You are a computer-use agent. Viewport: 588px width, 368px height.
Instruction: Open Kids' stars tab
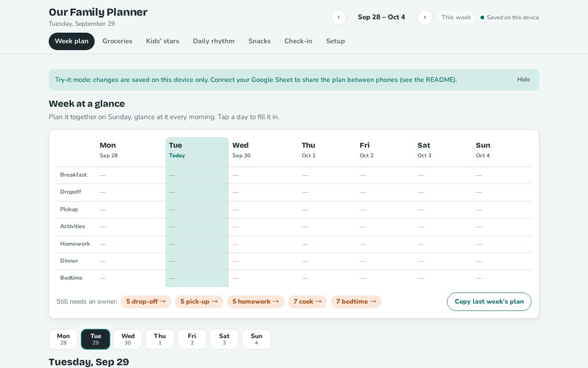pyautogui.click(x=163, y=41)
